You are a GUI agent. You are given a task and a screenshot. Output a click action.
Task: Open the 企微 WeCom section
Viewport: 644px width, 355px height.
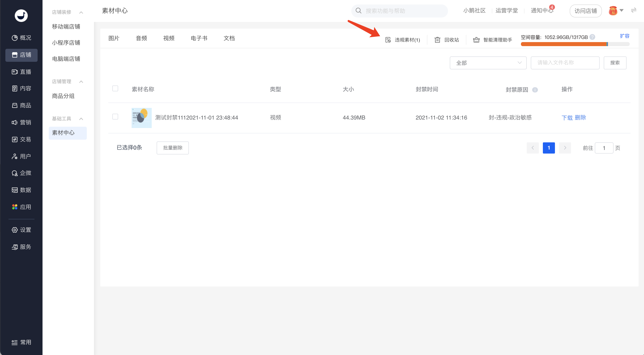point(21,173)
